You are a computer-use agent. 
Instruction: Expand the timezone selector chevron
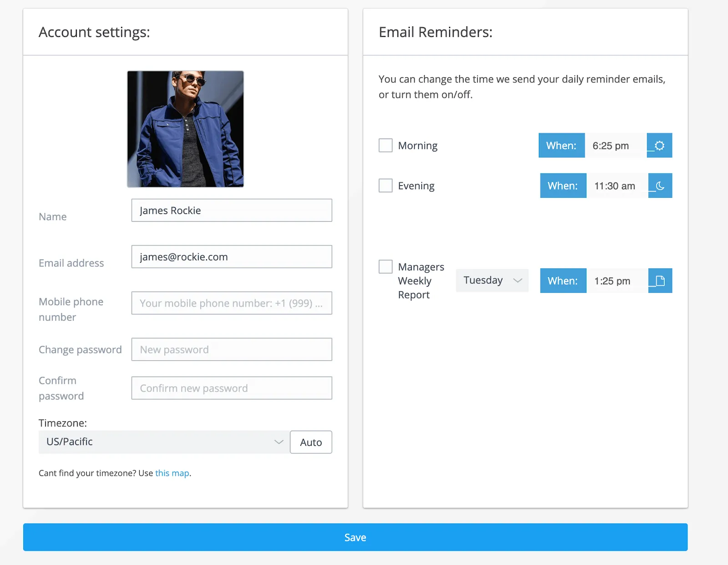tap(278, 442)
